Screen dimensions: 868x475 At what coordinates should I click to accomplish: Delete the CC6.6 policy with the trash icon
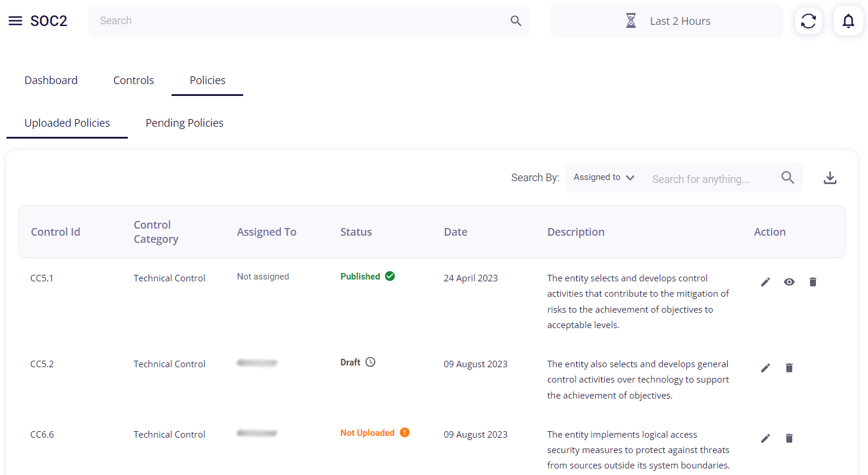pos(789,438)
